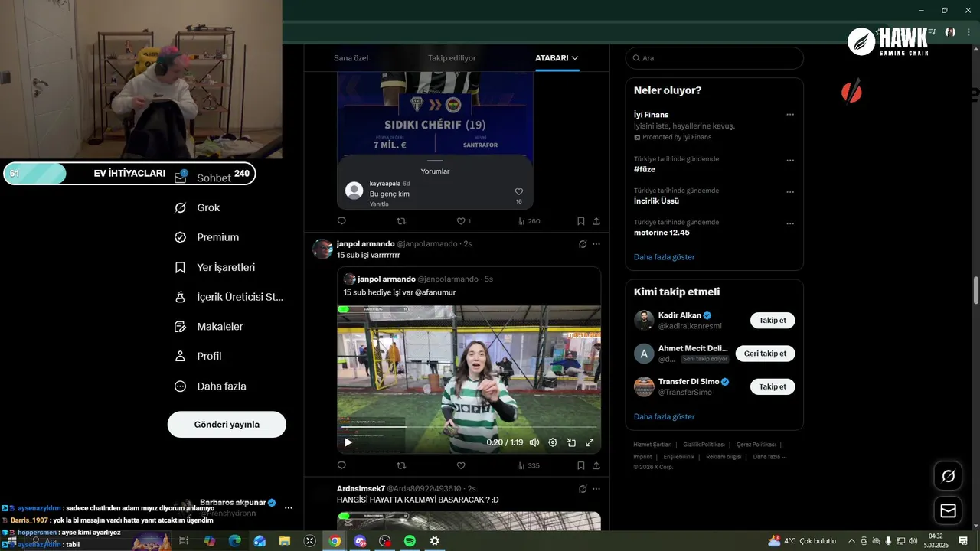Bookmark the Sıdıkı Chérif post
980x551 pixels.
581,221
